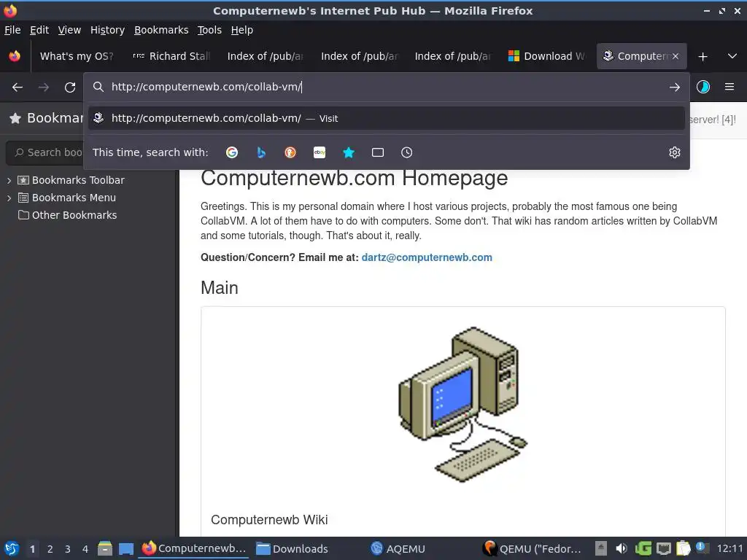Open clipboard manager tray icon
Viewport: 747px width, 560px height.
click(683, 548)
